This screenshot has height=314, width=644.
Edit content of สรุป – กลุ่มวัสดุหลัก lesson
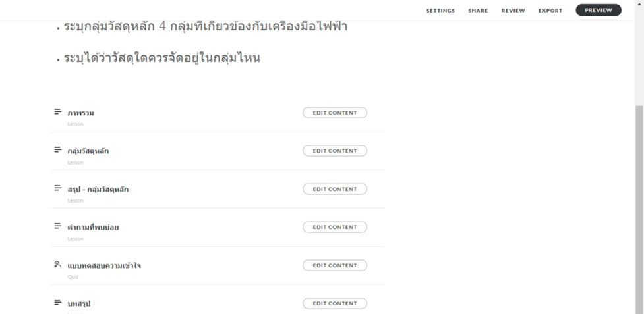(x=335, y=189)
